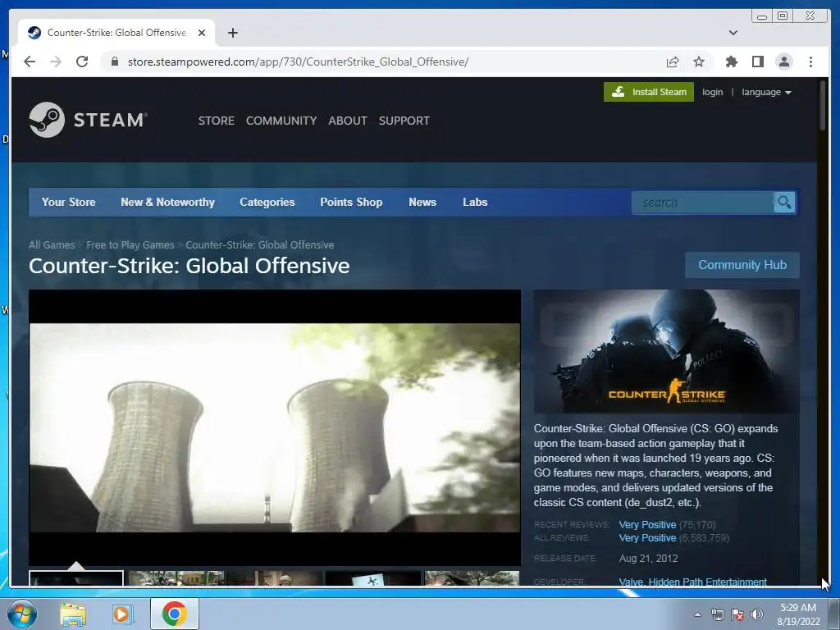Open the ABOUT menu item
This screenshot has width=840, height=630.
click(x=348, y=121)
